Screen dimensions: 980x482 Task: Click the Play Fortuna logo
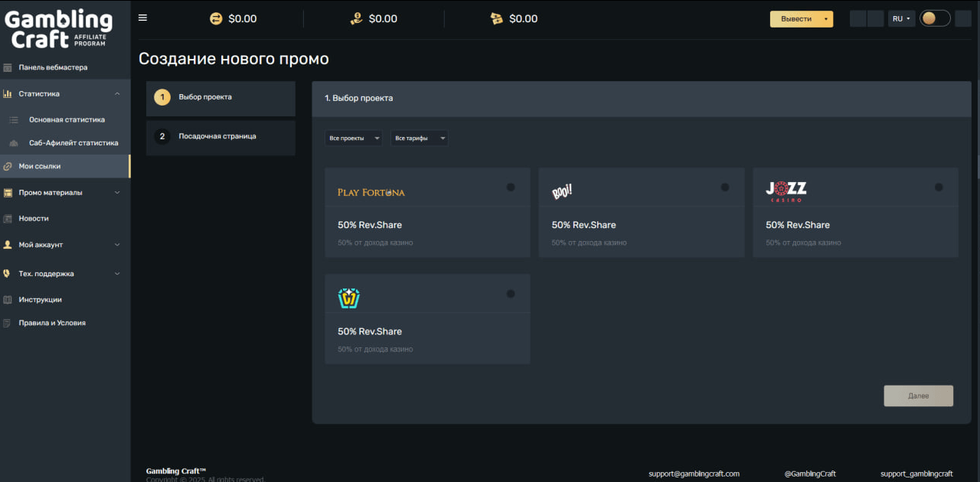[371, 192]
